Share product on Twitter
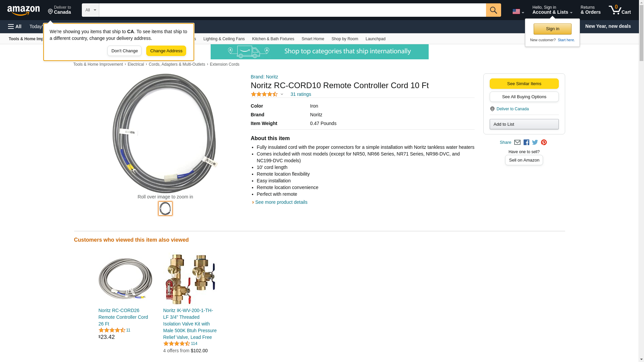 pyautogui.click(x=535, y=142)
